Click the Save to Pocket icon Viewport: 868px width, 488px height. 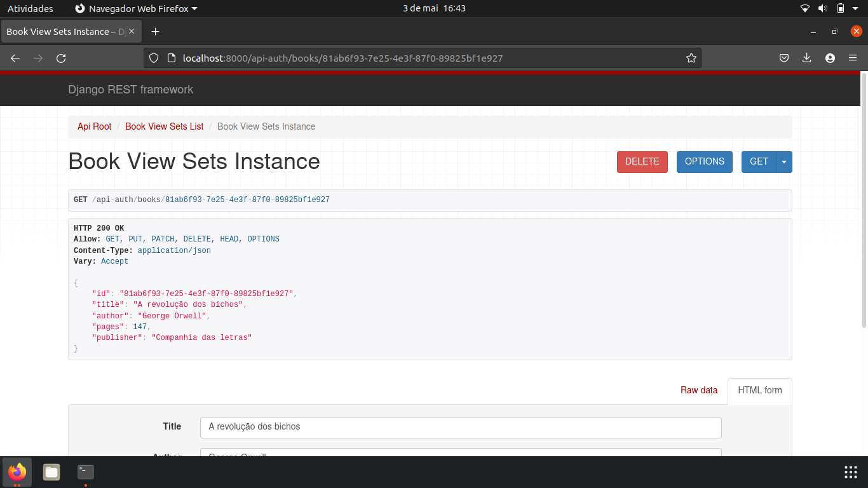coord(784,58)
